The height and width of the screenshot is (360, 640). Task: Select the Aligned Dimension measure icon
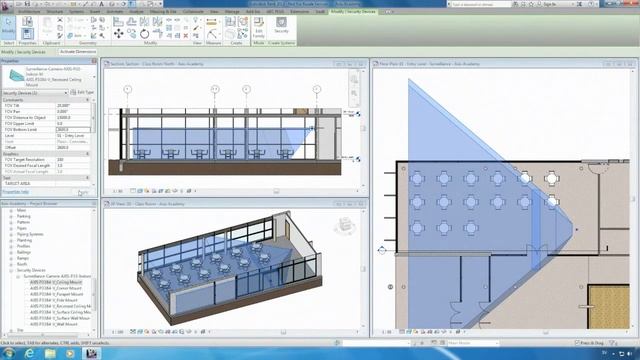tap(211, 22)
